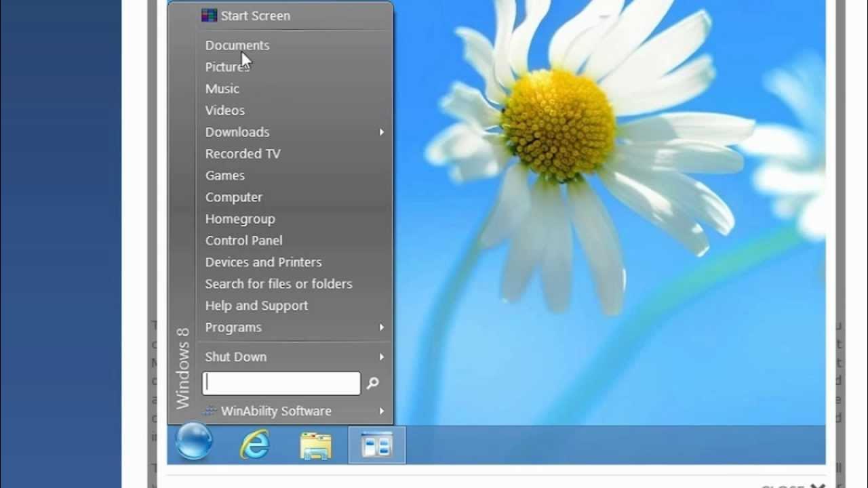Open the Homegroup entry
868x488 pixels.
pyautogui.click(x=240, y=219)
